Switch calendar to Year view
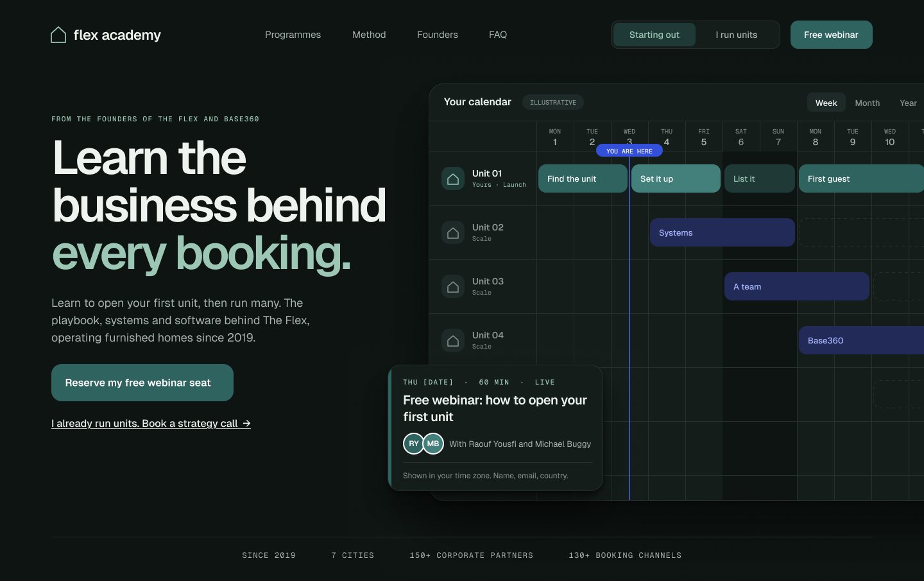This screenshot has width=924, height=581. pos(908,103)
